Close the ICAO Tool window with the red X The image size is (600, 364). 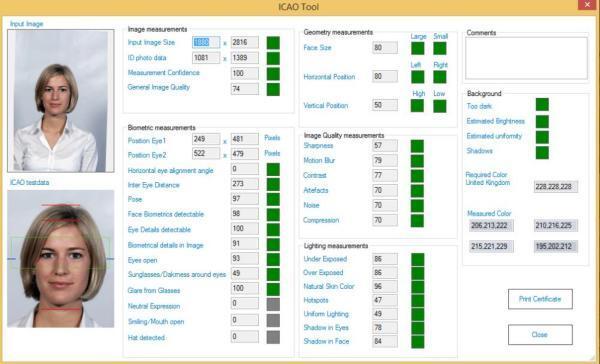click(x=587, y=5)
